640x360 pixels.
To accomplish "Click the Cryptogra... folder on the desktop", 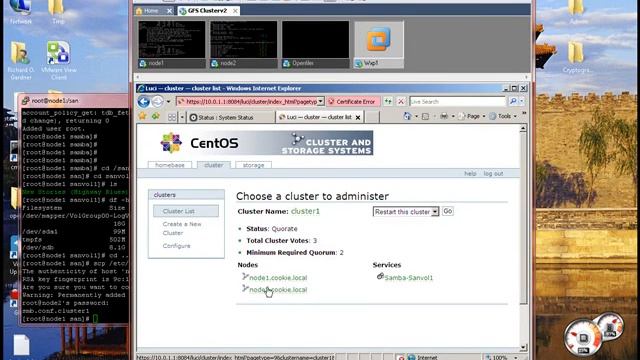I will [x=576, y=57].
